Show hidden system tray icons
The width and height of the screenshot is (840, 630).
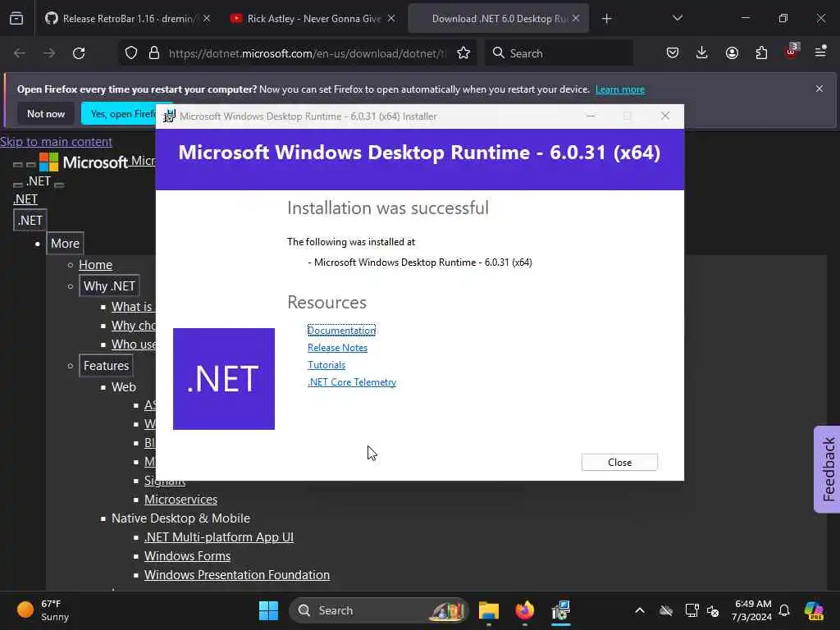pos(640,610)
